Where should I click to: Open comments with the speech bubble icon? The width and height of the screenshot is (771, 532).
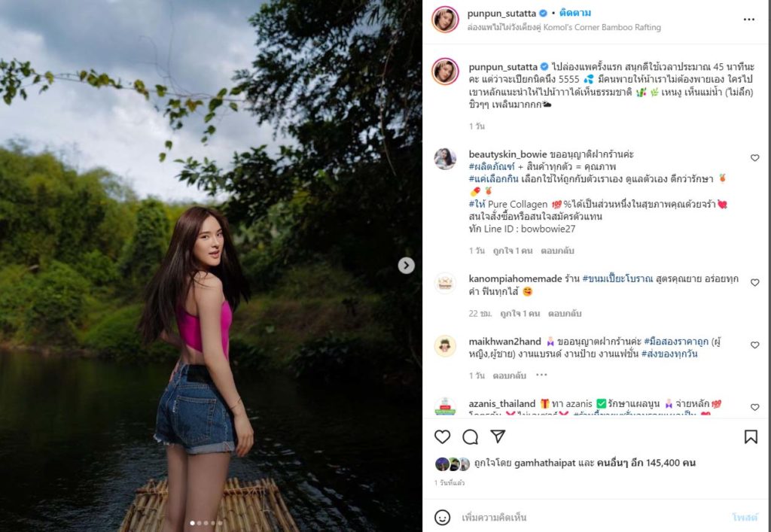pyautogui.click(x=470, y=436)
